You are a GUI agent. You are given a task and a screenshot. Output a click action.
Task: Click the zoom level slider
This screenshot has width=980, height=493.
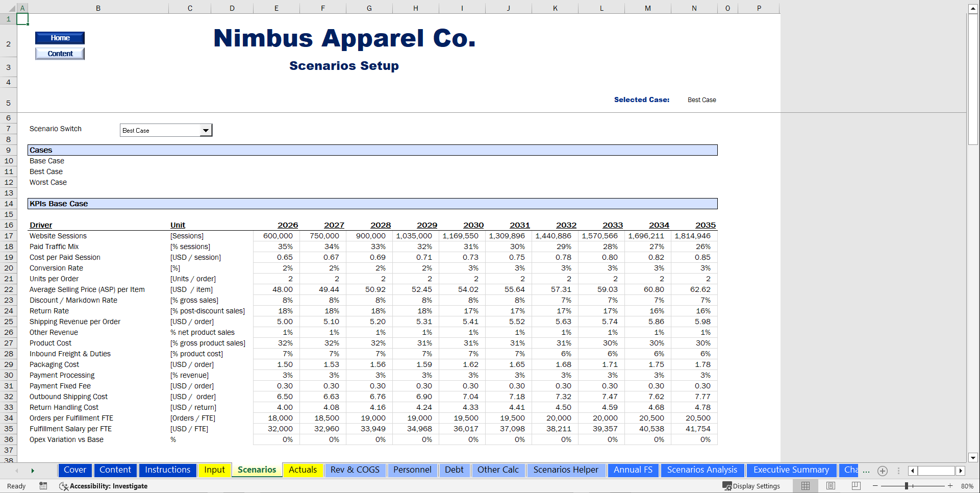click(907, 486)
